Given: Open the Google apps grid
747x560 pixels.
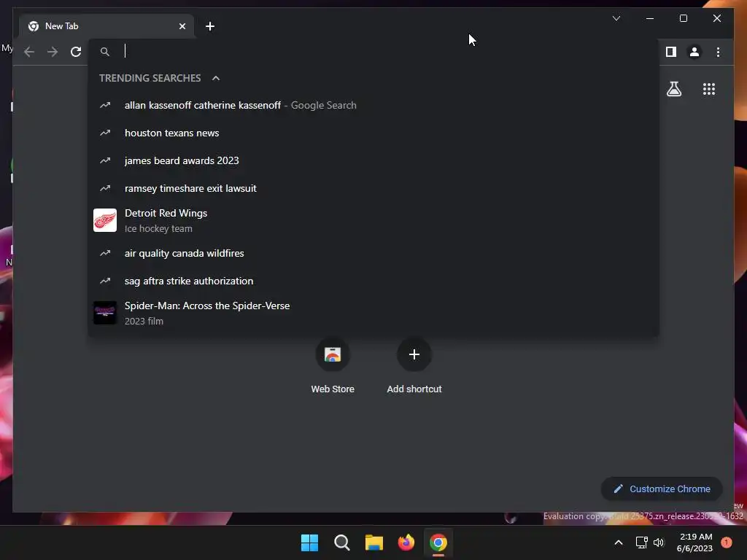Looking at the screenshot, I should click(709, 88).
